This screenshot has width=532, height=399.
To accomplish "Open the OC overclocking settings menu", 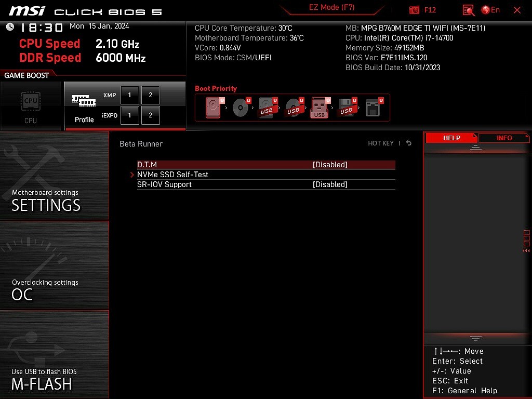I will (x=54, y=265).
